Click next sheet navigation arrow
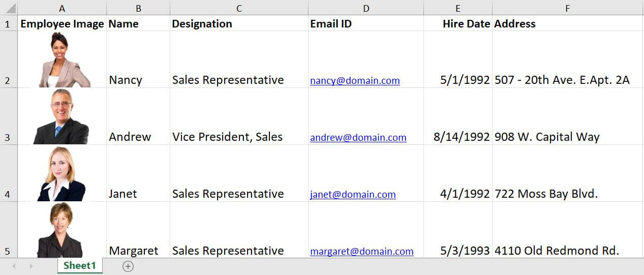The width and height of the screenshot is (644, 275). click(31, 266)
